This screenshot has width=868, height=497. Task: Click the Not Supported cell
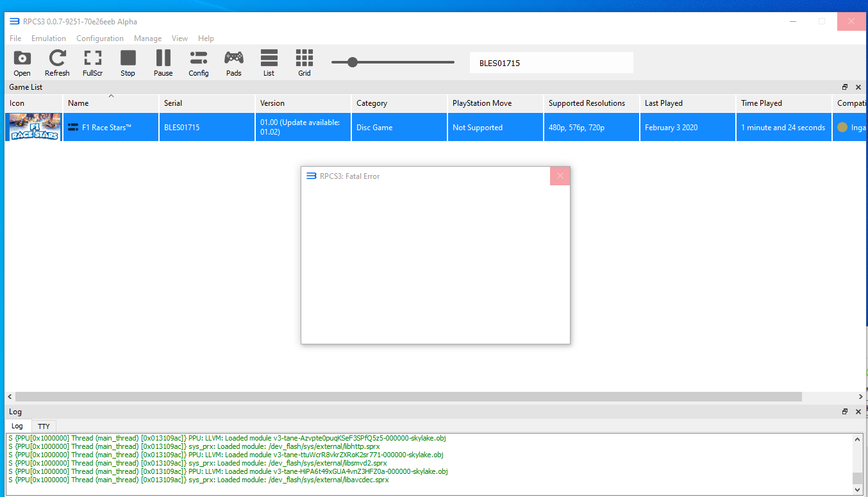click(x=496, y=127)
